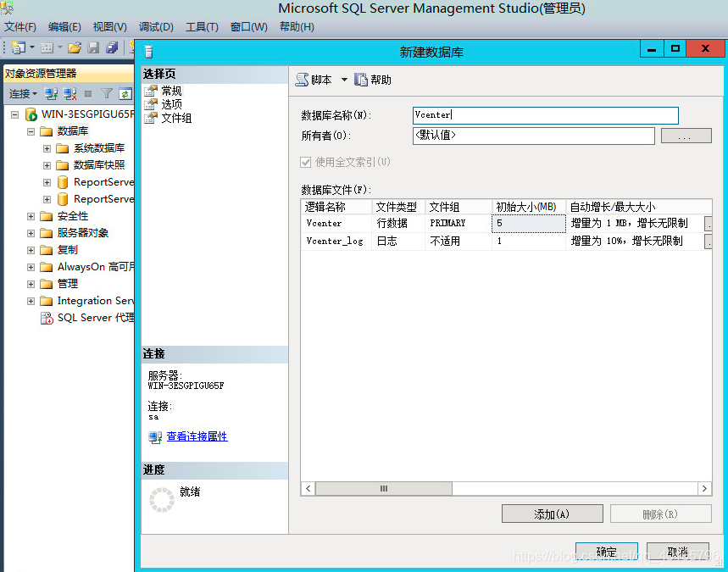The width and height of the screenshot is (728, 572).
Task: Select the 常规 page in 选择页
Action: click(171, 91)
